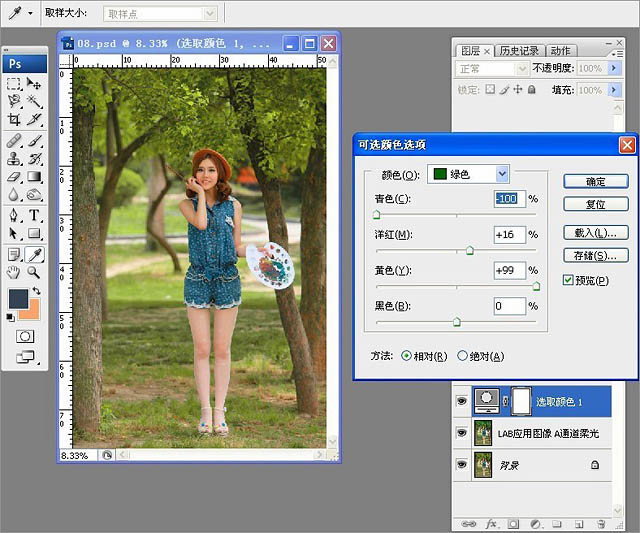The width and height of the screenshot is (640, 533).
Task: Uncheck the 预览(P) preview checkbox
Action: tap(568, 281)
